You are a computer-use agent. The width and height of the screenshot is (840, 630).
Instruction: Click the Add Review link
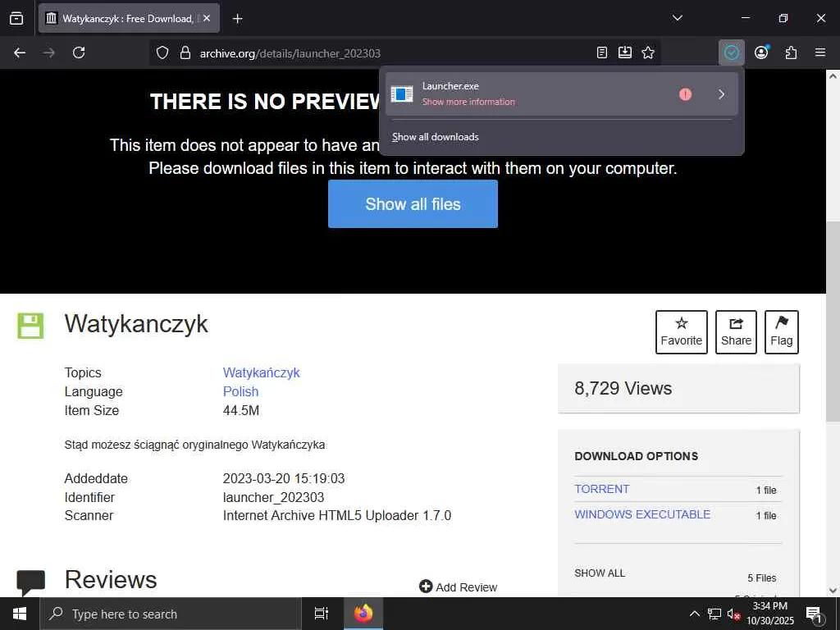click(458, 587)
